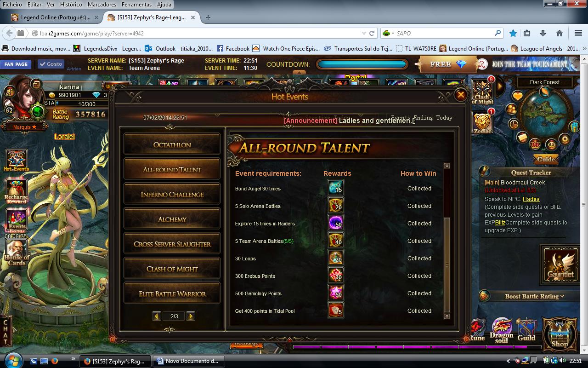Click the event list scrollbar down arrow
588x368 pixels.
click(447, 316)
